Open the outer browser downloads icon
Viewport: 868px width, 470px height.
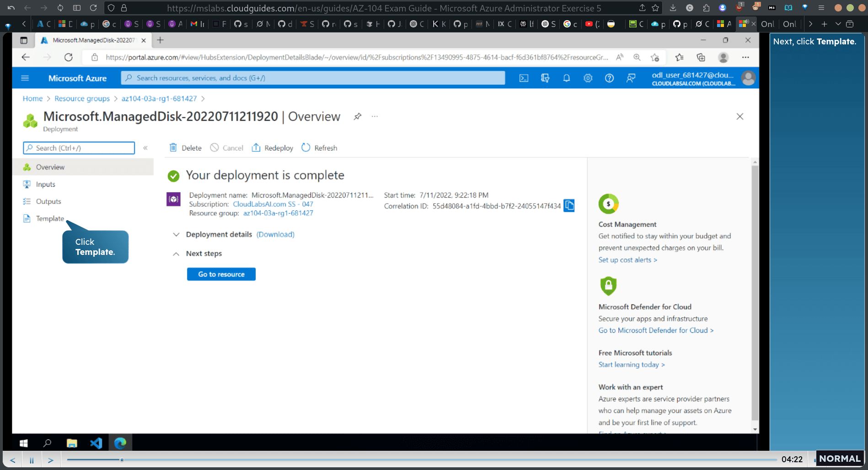point(673,8)
